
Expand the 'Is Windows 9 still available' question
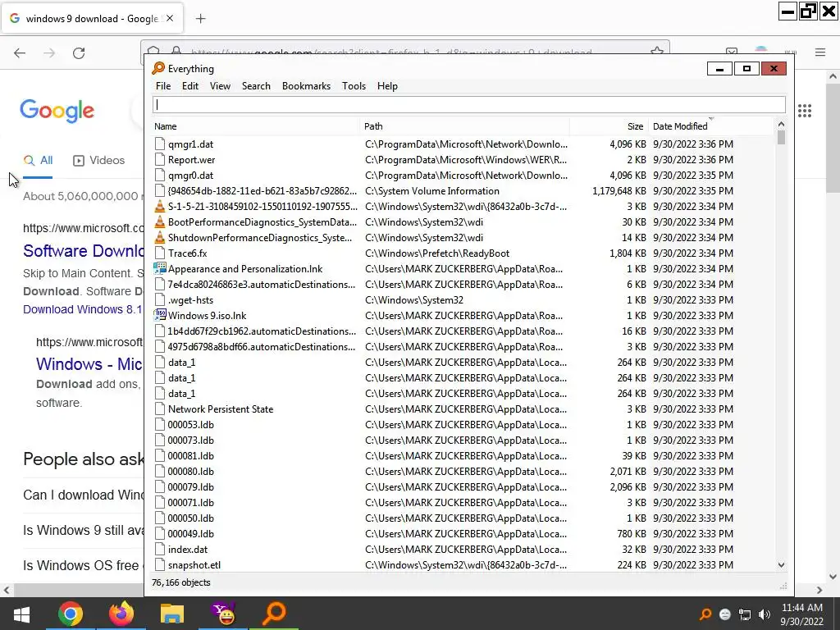pos(83,530)
